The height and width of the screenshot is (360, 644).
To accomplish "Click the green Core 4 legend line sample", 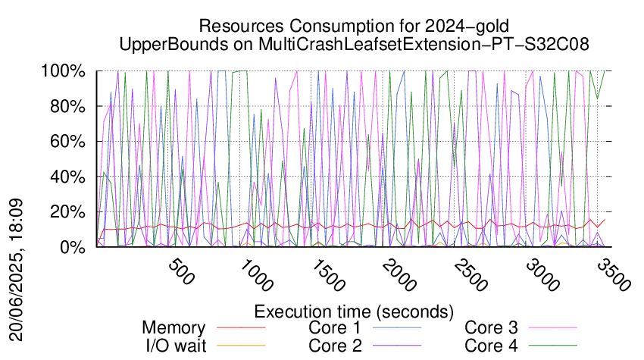I will coord(553,345).
